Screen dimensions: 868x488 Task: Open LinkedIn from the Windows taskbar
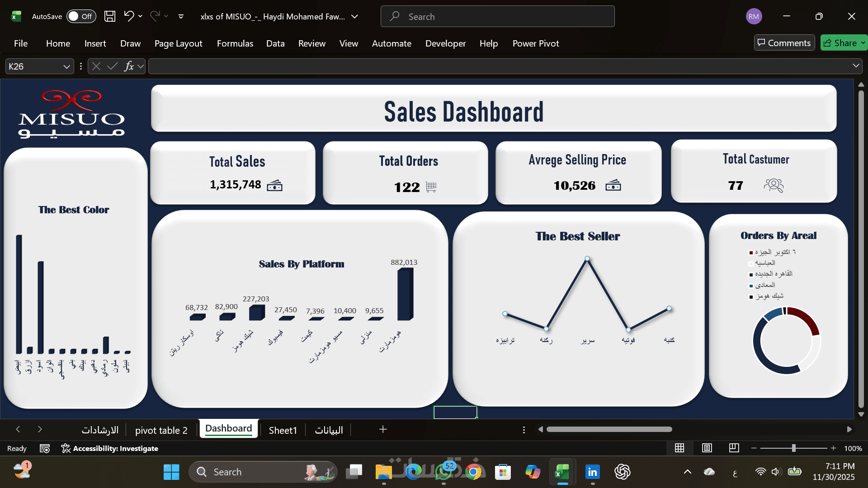(x=592, y=472)
